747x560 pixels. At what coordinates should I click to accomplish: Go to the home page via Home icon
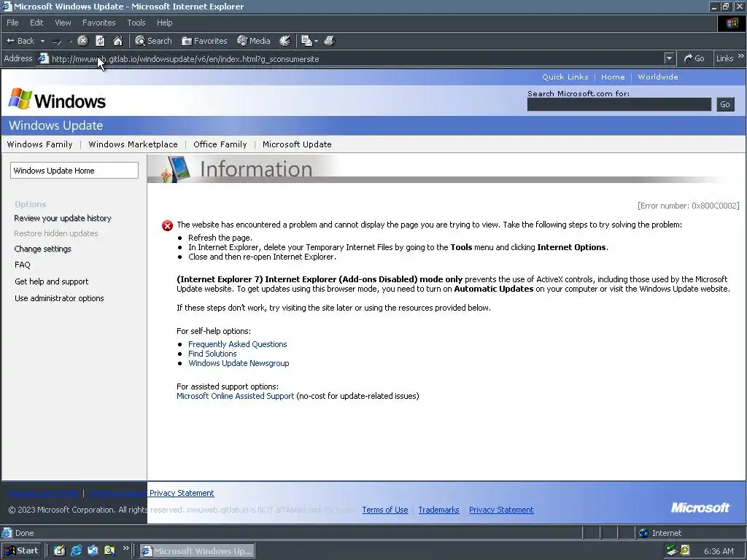click(x=117, y=41)
